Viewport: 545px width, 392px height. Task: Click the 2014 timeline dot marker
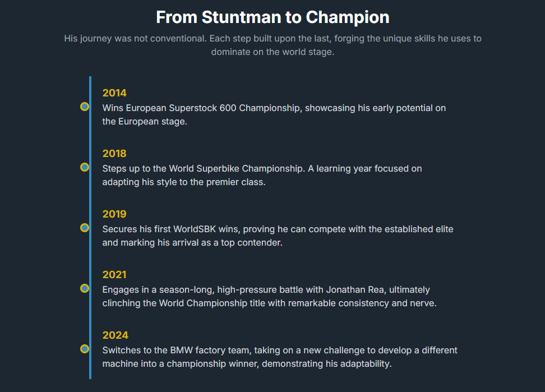pos(85,107)
